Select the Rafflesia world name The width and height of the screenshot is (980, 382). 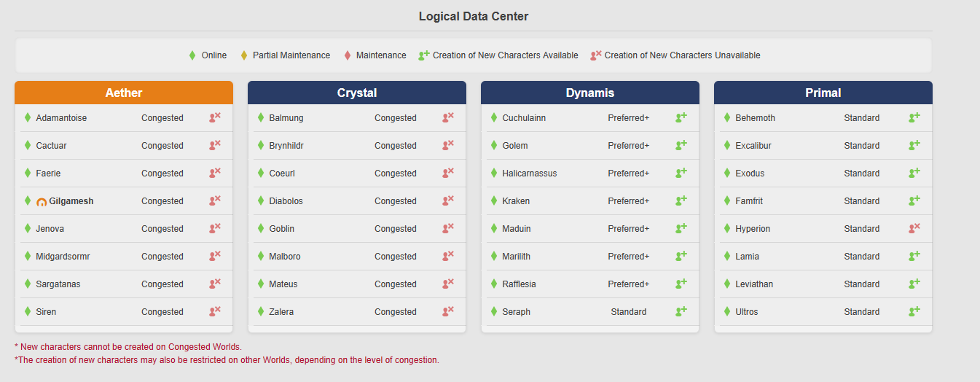click(519, 284)
